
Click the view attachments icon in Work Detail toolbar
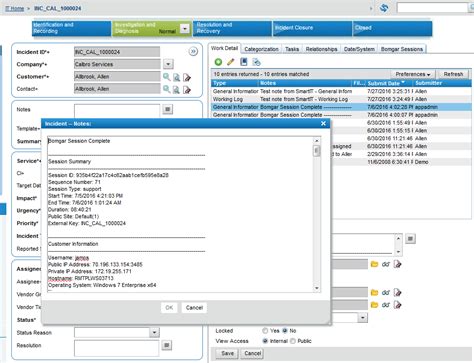click(256, 62)
